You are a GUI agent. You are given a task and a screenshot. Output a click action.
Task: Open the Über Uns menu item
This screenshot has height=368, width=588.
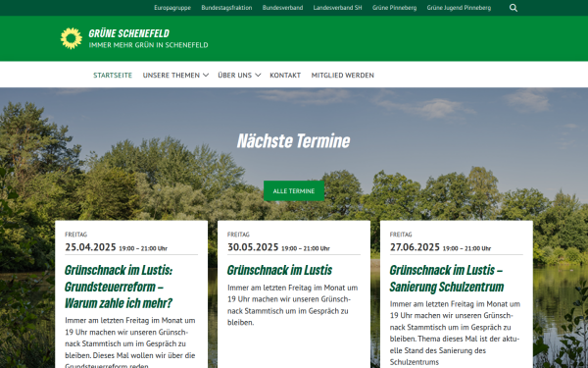(x=235, y=76)
